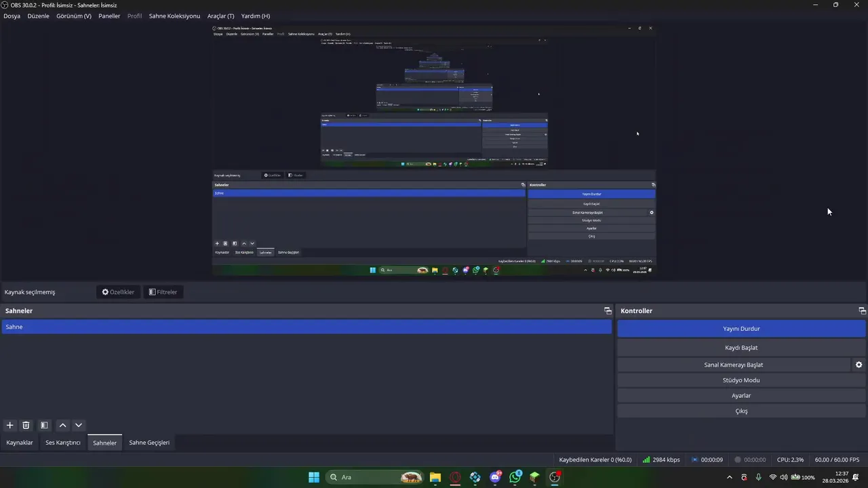Open Opera browser from taskbar
The height and width of the screenshot is (488, 868).
pyautogui.click(x=455, y=477)
